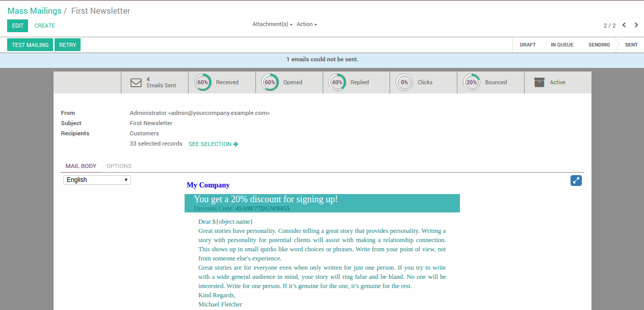Viewport: 644px width, 310px height.
Task: Expand mail body to fullscreen
Action: click(x=576, y=180)
